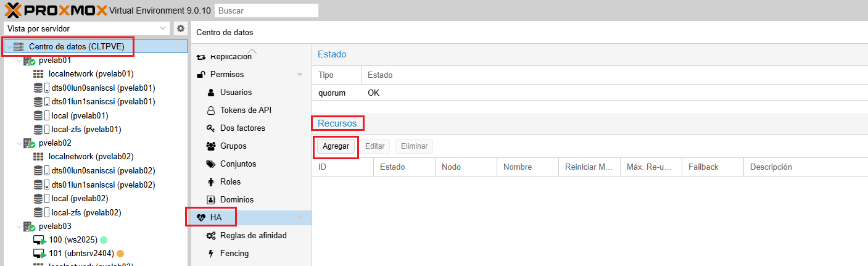Viewport: 868px width, 266px height.
Task: Sort by the Nombre column header
Action: point(527,167)
